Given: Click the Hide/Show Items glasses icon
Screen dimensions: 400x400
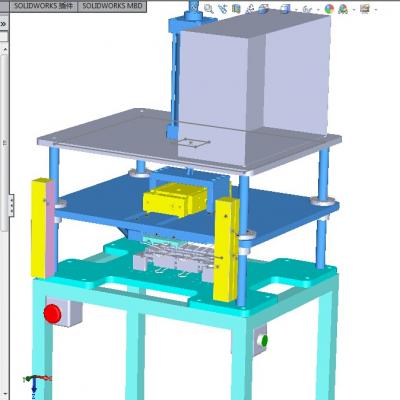Looking at the screenshot, I should click(307, 9).
